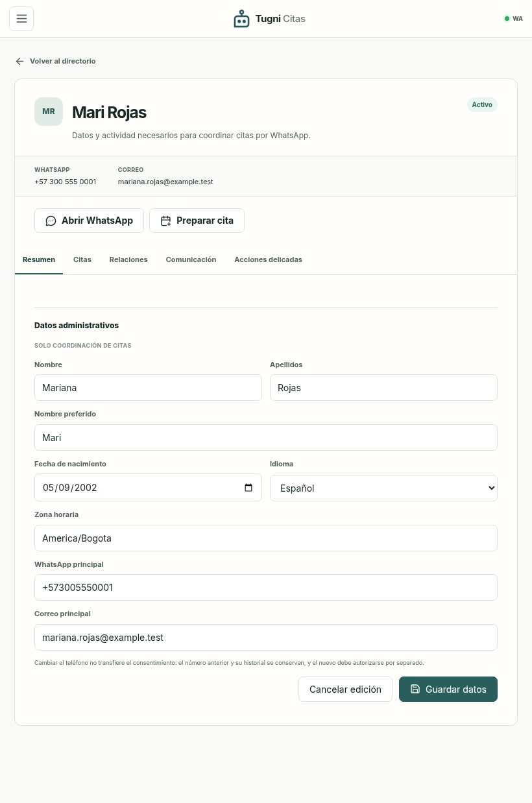Screen dimensions: 532x803
Task: Open the date picker calendar icon
Action: 248,488
